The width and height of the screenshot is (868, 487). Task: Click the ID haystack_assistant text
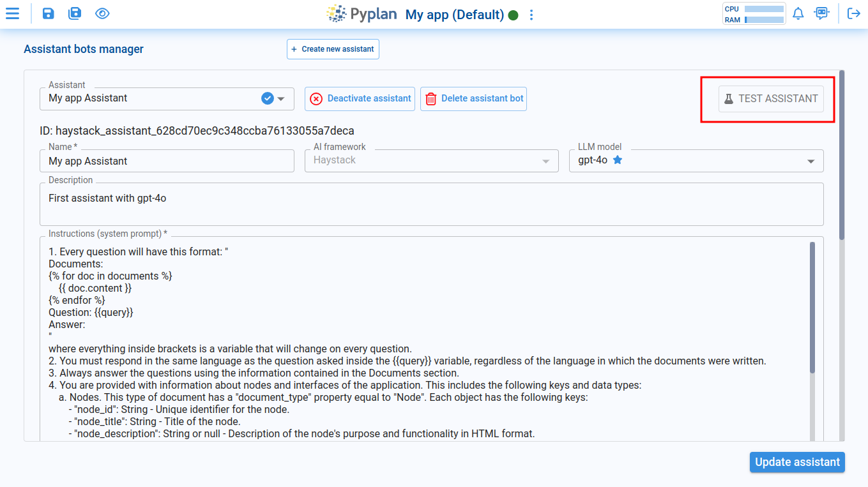(197, 131)
